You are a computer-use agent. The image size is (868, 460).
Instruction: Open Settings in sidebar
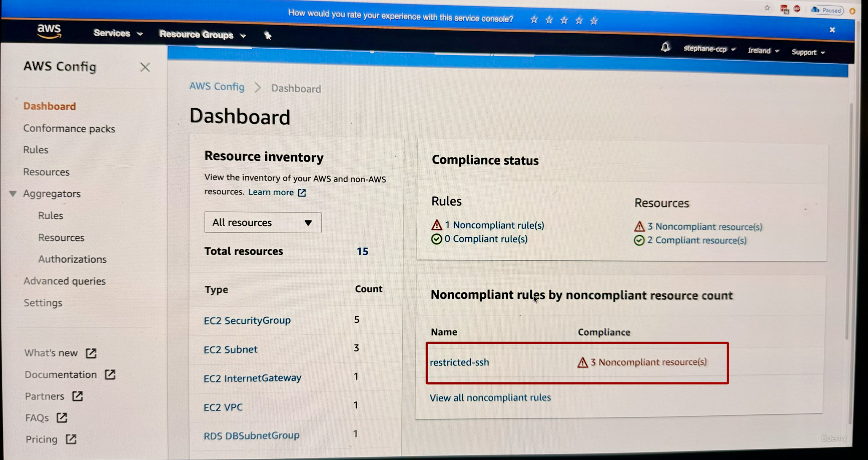point(43,303)
